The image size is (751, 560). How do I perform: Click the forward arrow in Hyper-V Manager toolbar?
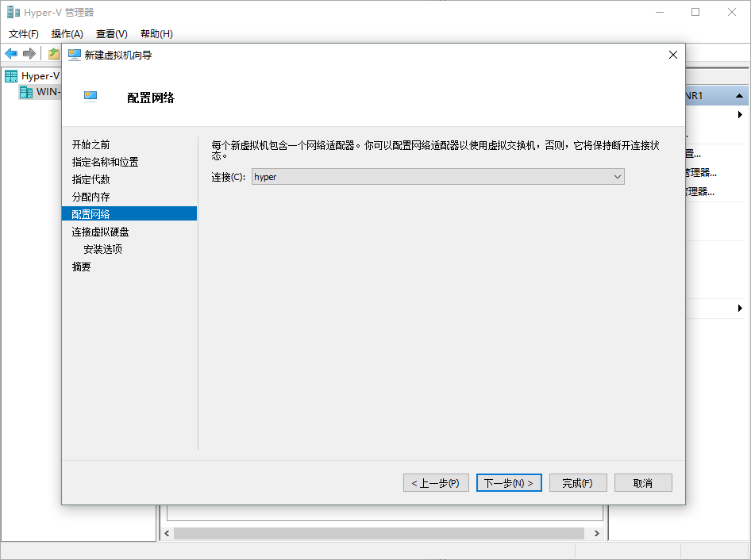[x=29, y=54]
